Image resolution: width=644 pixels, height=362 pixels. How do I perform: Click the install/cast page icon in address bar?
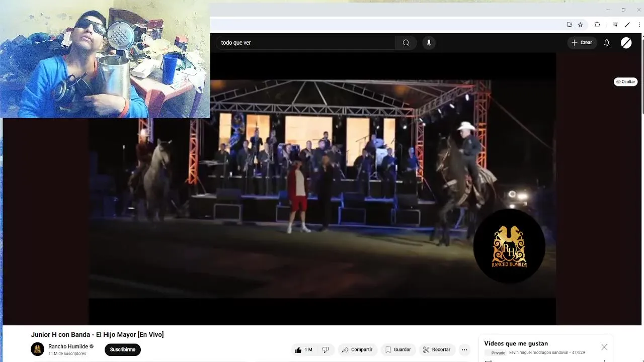tap(570, 25)
